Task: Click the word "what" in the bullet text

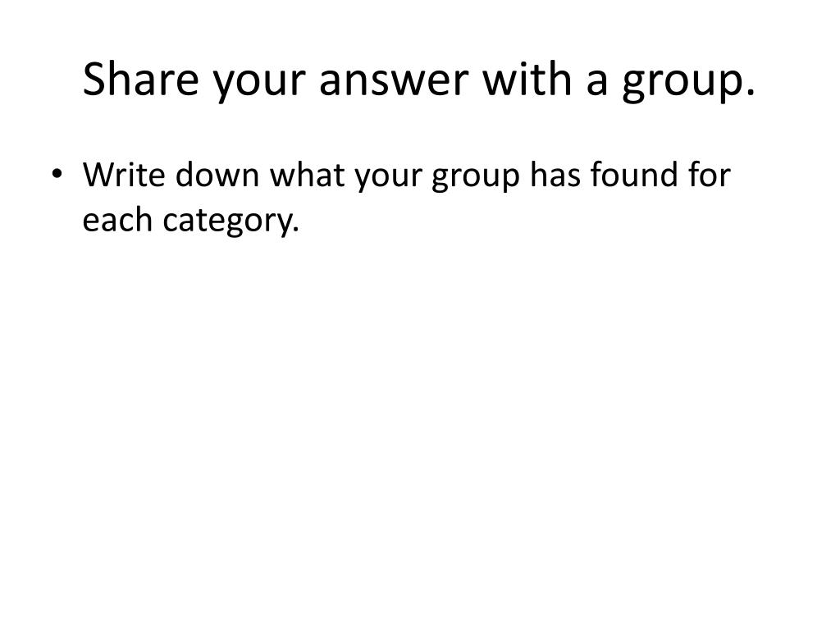Action: click(x=307, y=174)
